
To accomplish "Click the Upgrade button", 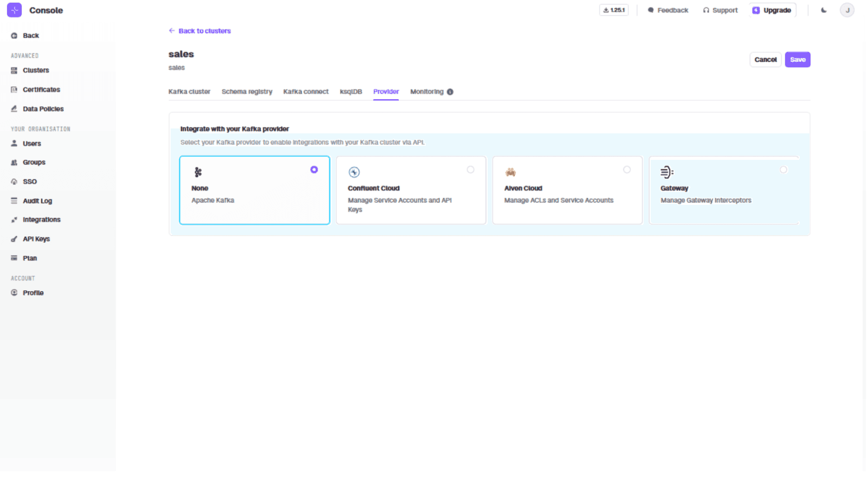I will [772, 10].
